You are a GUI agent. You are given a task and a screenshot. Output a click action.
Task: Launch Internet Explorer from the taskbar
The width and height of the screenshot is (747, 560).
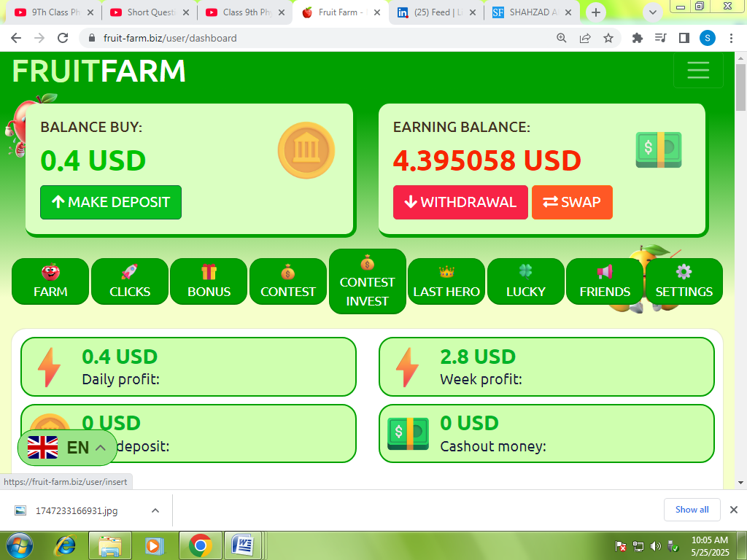click(x=65, y=545)
